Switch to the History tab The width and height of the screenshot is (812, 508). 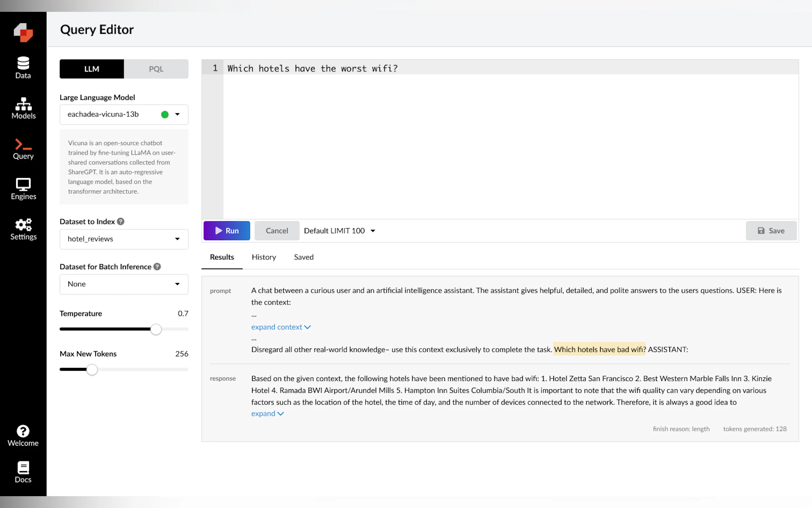264,257
